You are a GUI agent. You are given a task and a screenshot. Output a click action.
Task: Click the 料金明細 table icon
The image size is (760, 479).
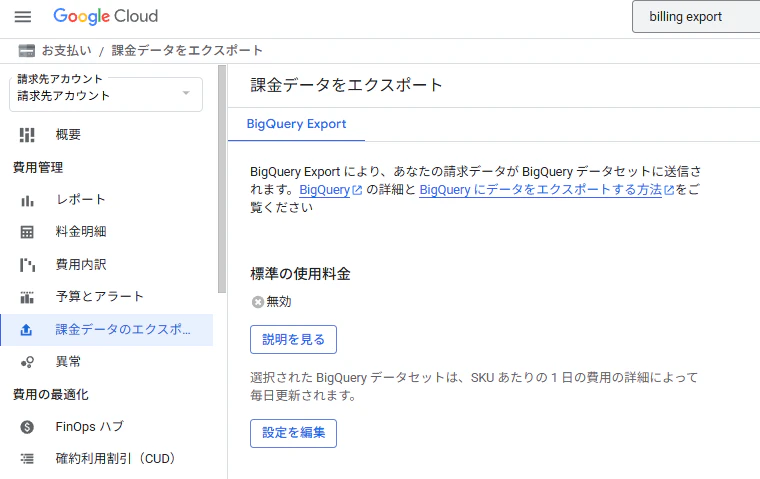point(27,232)
